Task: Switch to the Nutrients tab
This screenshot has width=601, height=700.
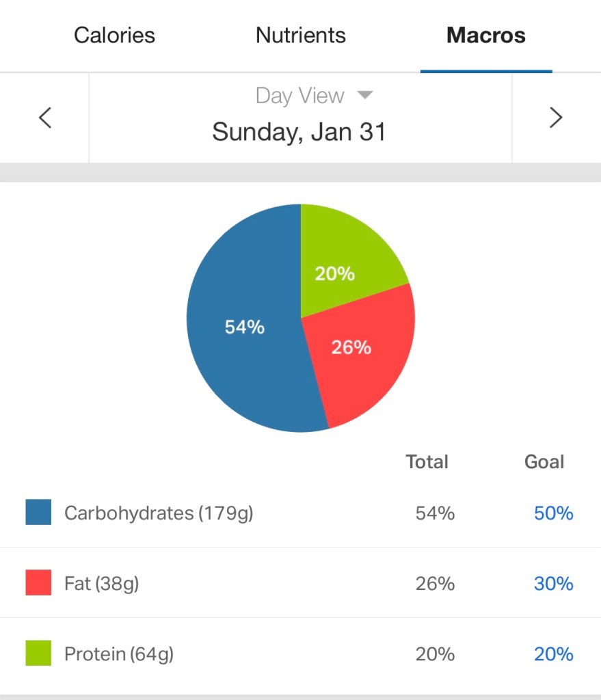Action: [x=301, y=36]
